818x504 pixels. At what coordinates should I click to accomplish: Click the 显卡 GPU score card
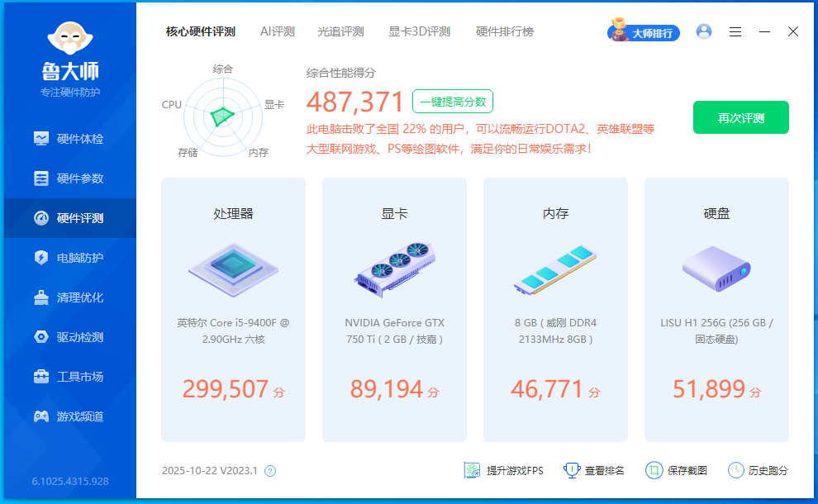coord(394,310)
